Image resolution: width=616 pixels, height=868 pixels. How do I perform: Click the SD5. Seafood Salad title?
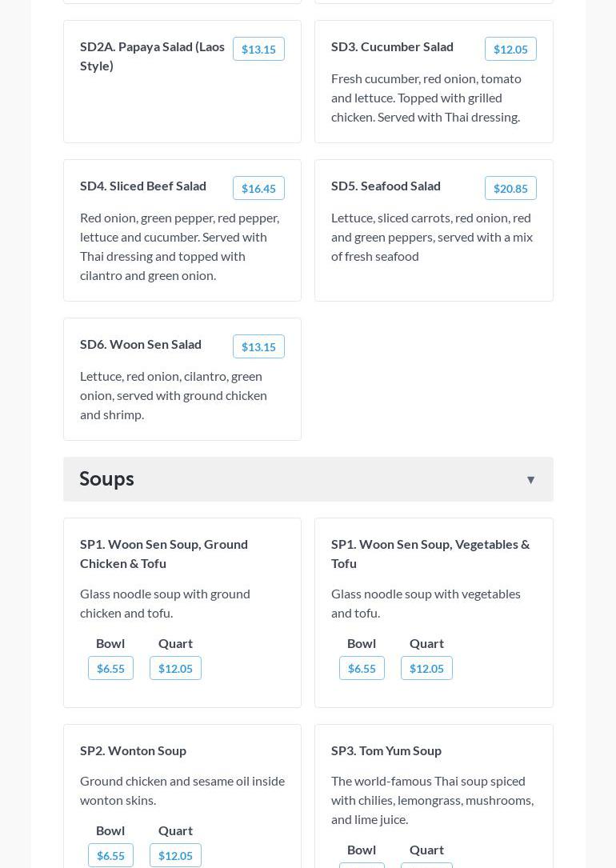tap(386, 186)
